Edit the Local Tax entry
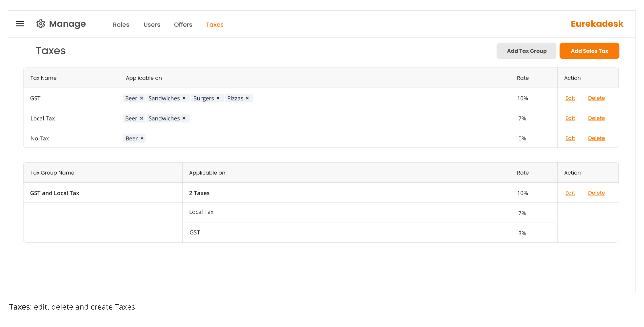Image resolution: width=644 pixels, height=327 pixels. pos(570,118)
